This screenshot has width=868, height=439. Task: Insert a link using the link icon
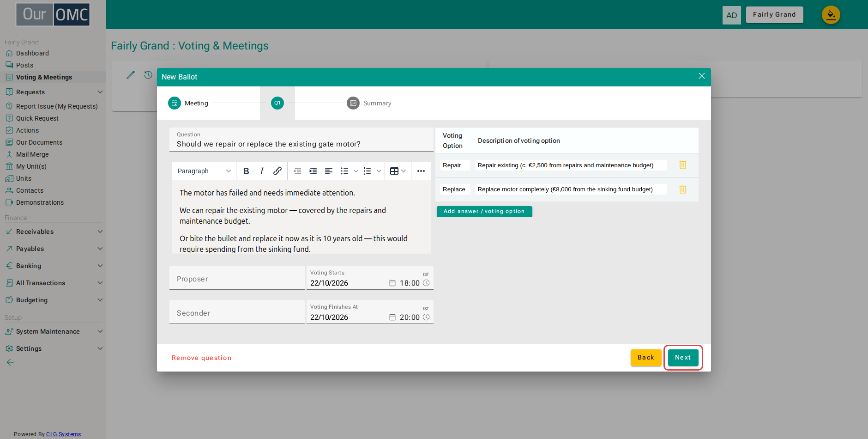[x=277, y=171]
